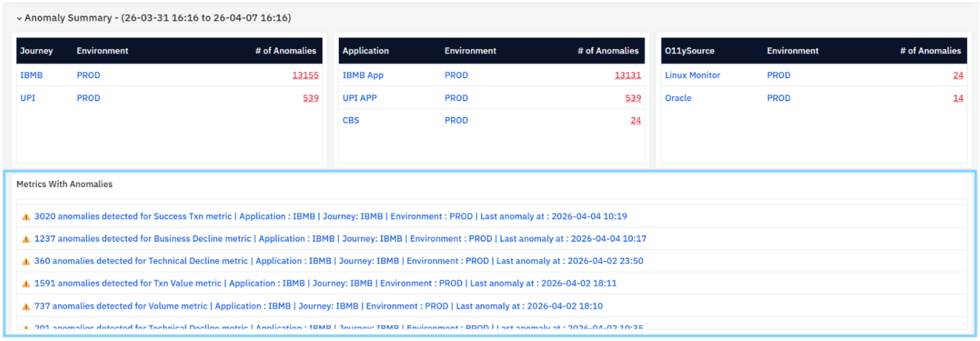Select the CBS application link
This screenshot has height=341, width=980.
click(x=351, y=120)
